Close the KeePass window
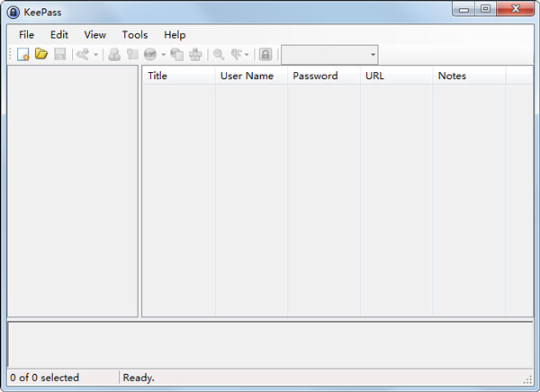Screen dimensions: 540x392 coord(516,9)
